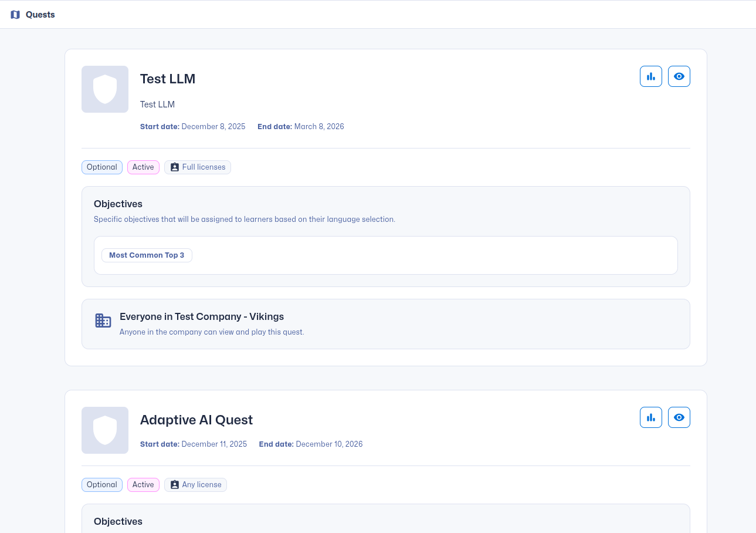This screenshot has height=533, width=756.
Task: Click the Test LLM shield thumbnail
Action: pos(105,89)
